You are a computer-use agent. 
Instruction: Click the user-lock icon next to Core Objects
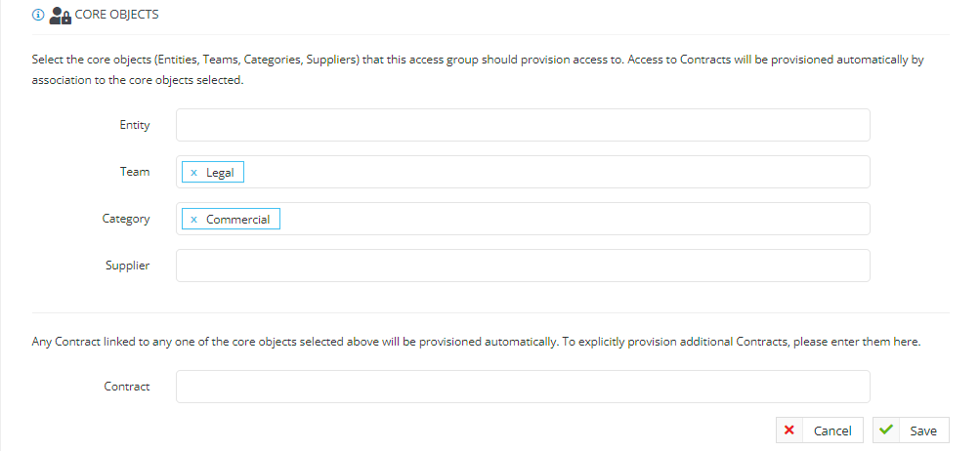pyautogui.click(x=60, y=15)
